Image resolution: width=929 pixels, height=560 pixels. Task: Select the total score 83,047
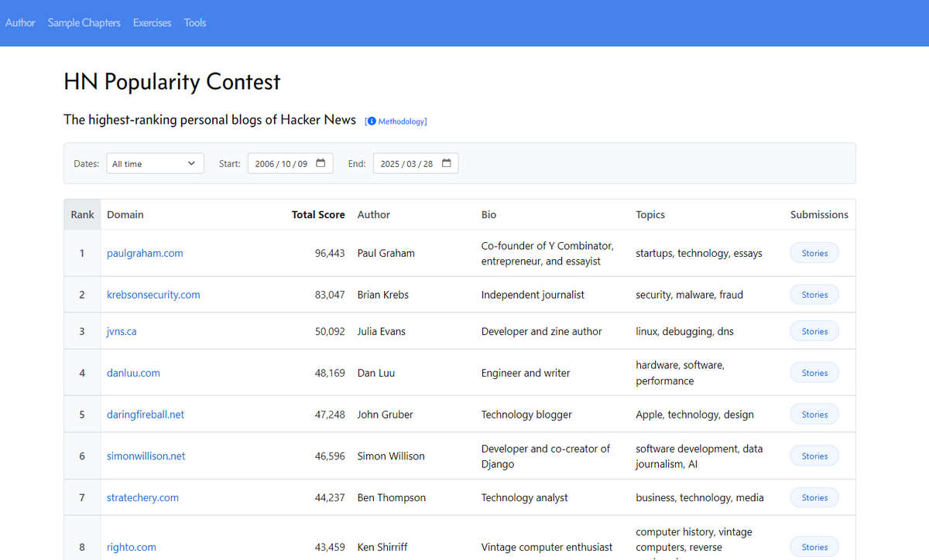pos(330,295)
